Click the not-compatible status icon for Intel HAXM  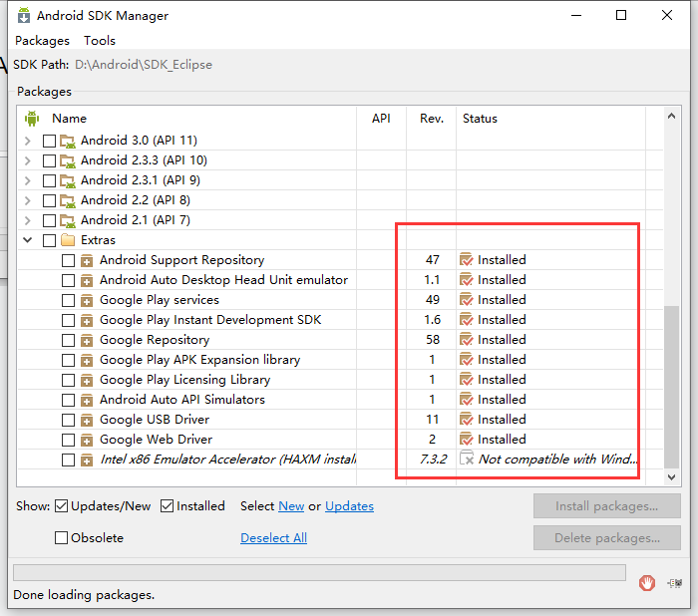point(466,459)
